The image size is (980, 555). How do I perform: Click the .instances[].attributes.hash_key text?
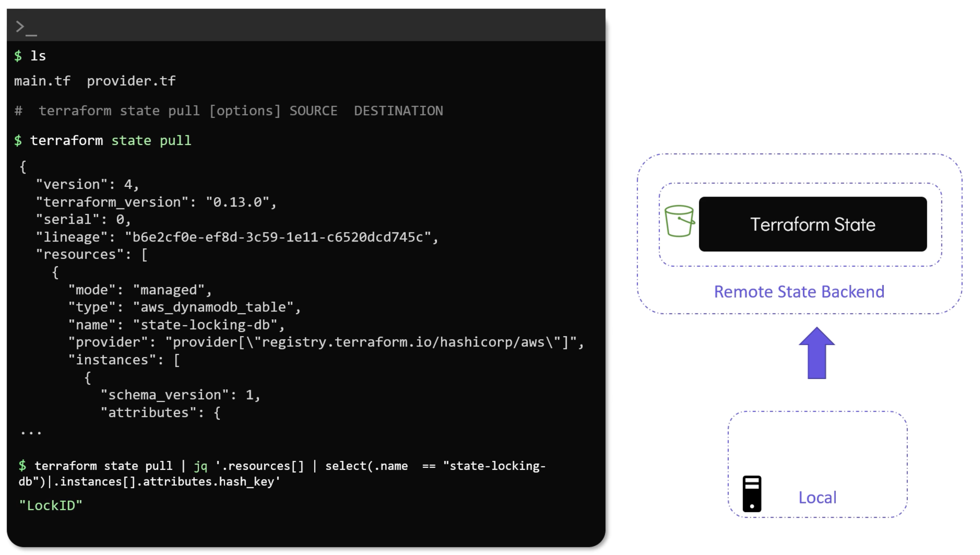[x=167, y=482]
